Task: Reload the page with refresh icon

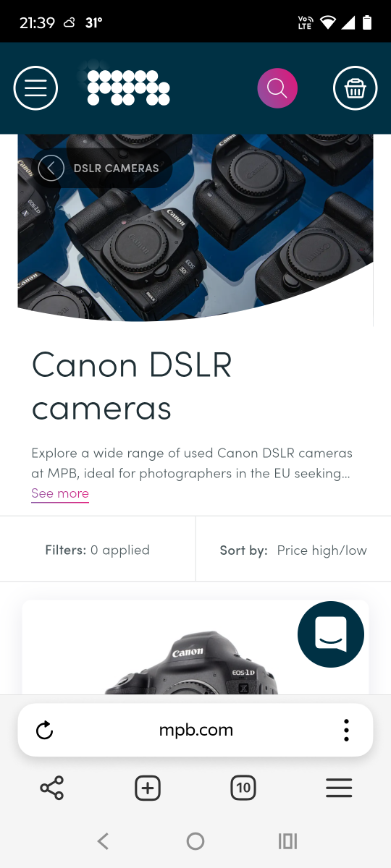Action: coord(45,731)
